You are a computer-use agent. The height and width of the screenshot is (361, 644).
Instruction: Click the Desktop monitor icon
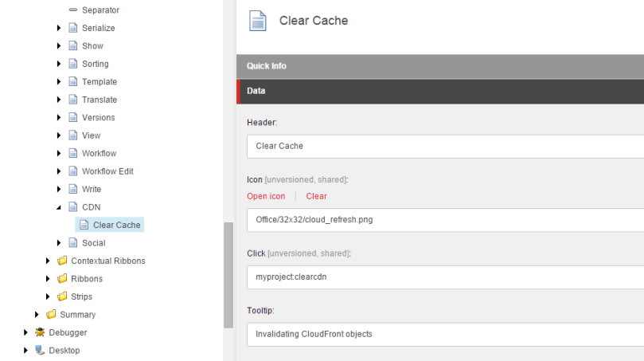click(x=40, y=350)
